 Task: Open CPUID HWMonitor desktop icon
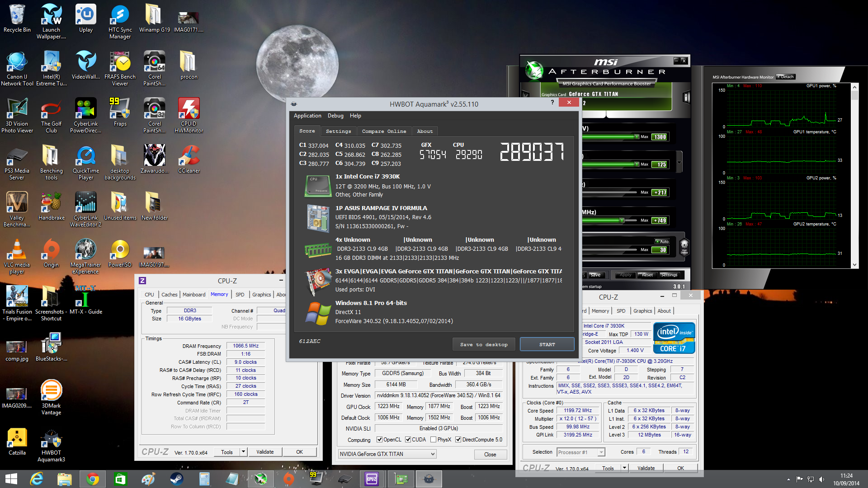pyautogui.click(x=189, y=115)
